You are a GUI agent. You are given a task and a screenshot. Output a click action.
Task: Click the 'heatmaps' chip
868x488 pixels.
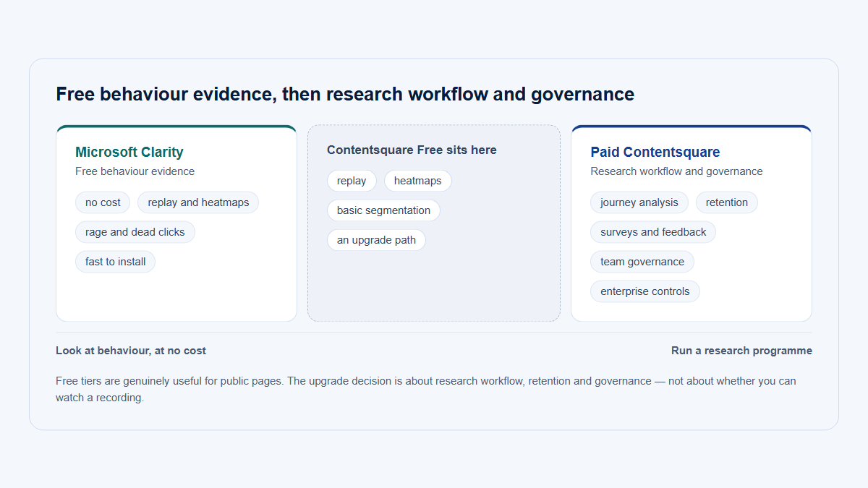418,181
